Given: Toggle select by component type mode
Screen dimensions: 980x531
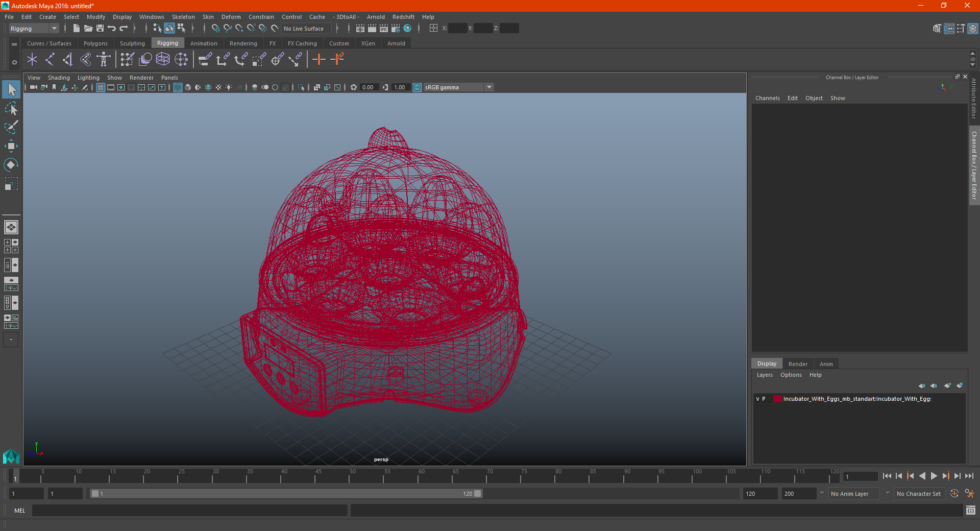Looking at the screenshot, I should [181, 29].
